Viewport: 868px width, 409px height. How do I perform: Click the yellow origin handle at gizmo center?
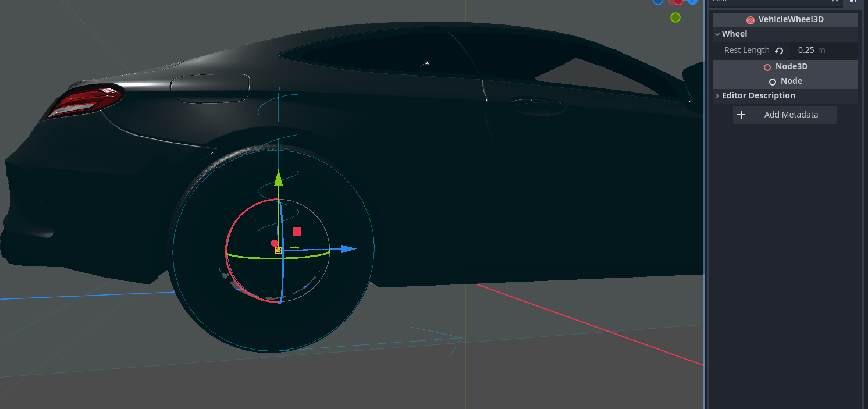coord(279,250)
